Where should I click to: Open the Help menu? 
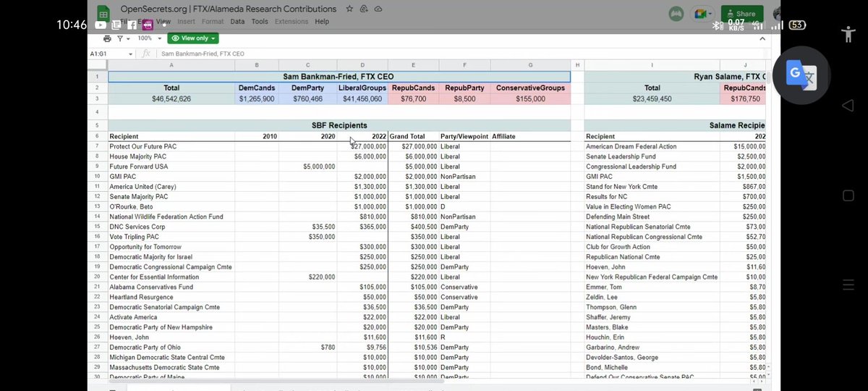click(x=322, y=22)
